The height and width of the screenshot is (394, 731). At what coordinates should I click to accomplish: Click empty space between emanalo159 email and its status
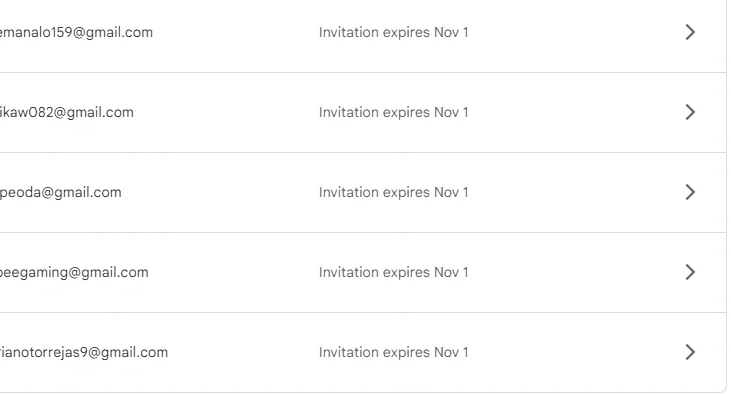pos(236,33)
